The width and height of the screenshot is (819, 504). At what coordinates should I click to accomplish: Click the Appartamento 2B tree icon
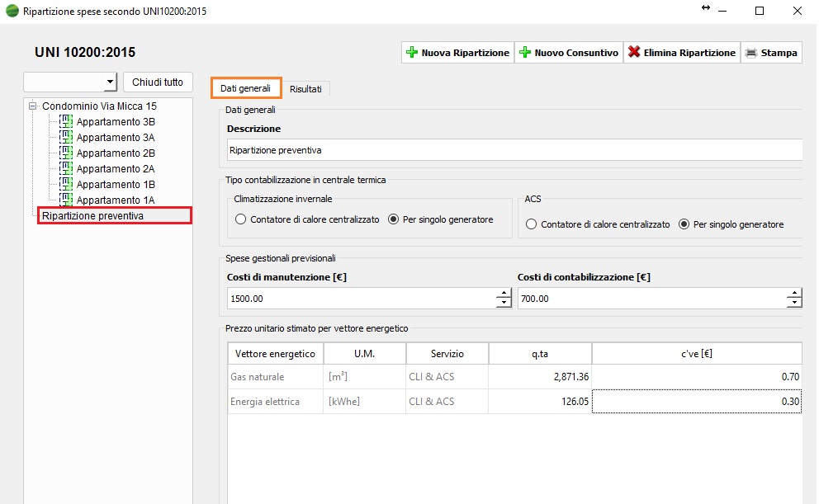66,153
